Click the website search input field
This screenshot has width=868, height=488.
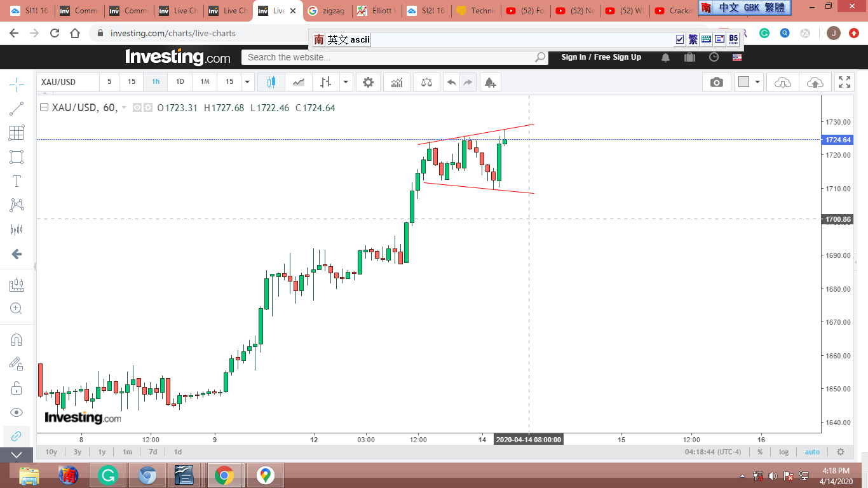tap(388, 57)
